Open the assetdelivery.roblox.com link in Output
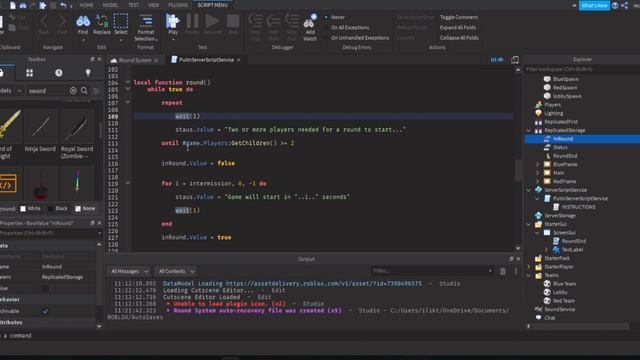The height and width of the screenshot is (360, 640). [324, 284]
